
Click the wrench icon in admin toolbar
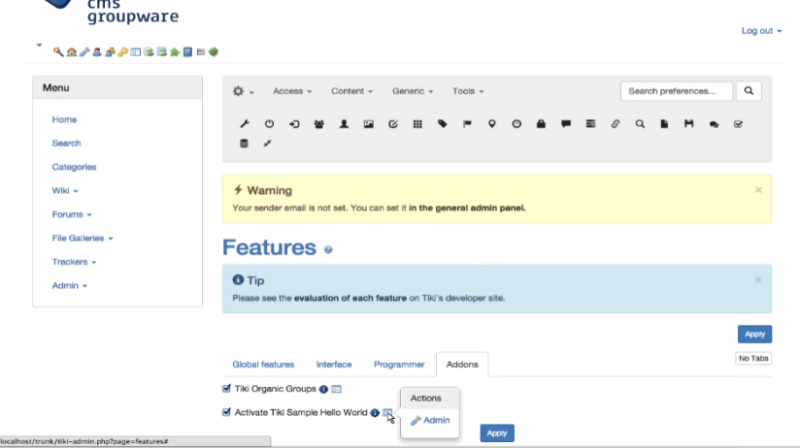(245, 123)
